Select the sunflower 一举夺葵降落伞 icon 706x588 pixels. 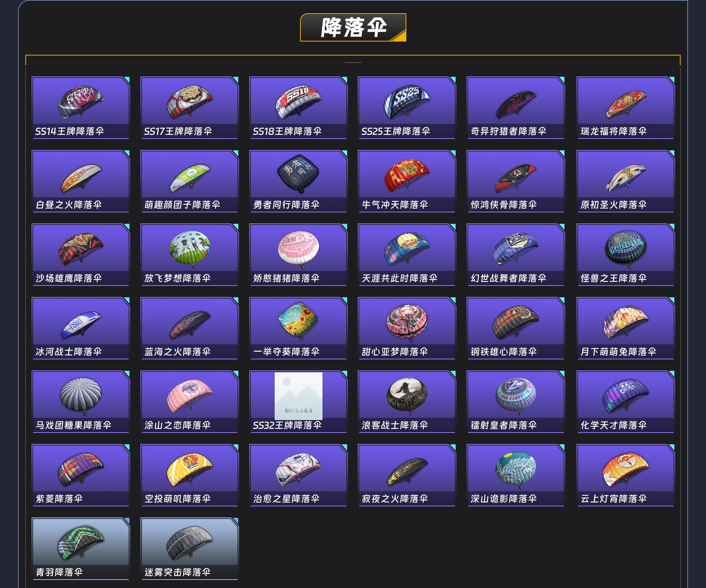pos(298,321)
